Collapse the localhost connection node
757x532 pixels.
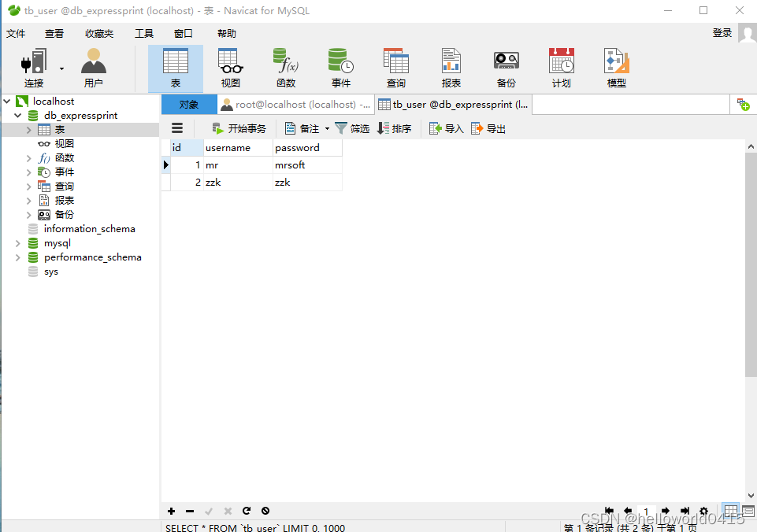(x=7, y=102)
